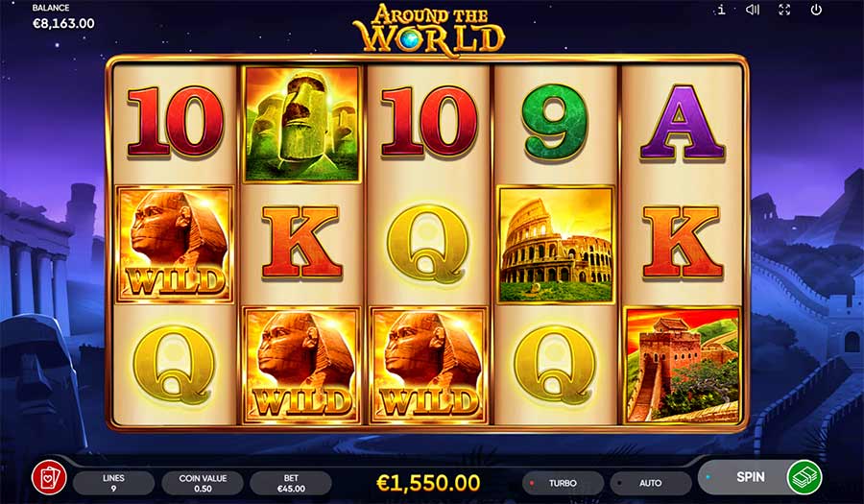Screen dimensions: 864x504
Task: Click the green 9 symbol
Action: pyautogui.click(x=556, y=122)
